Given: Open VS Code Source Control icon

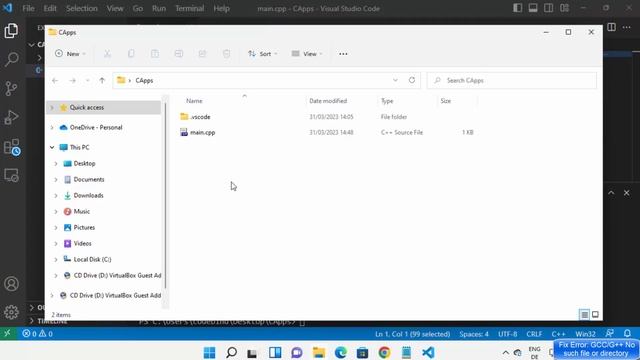Looking at the screenshot, I should click(x=11, y=88).
